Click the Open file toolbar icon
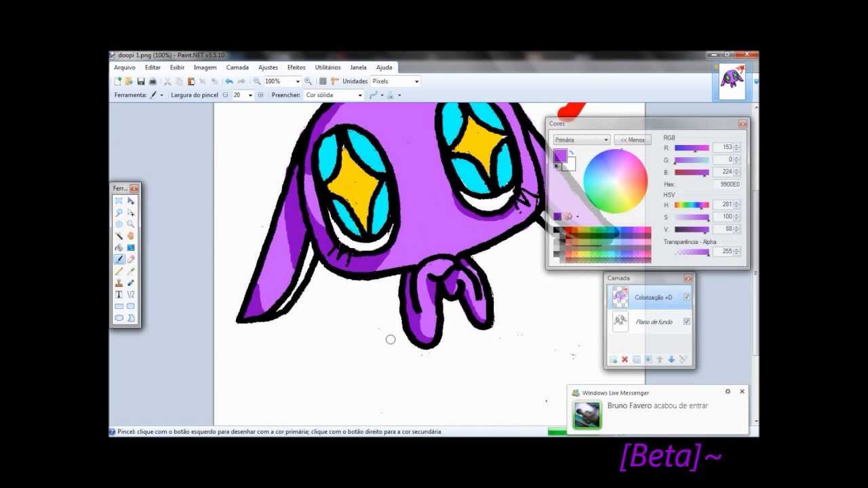The width and height of the screenshot is (868, 488). pyautogui.click(x=129, y=81)
